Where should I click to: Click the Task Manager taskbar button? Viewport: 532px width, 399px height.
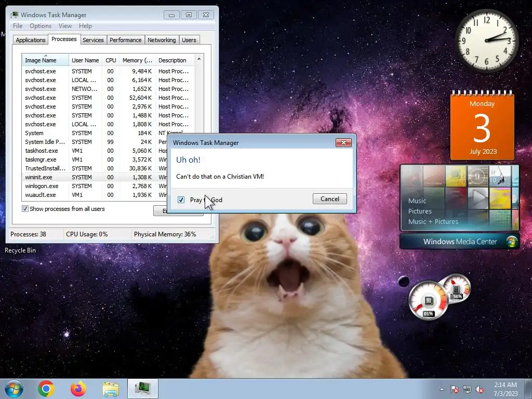[143, 389]
